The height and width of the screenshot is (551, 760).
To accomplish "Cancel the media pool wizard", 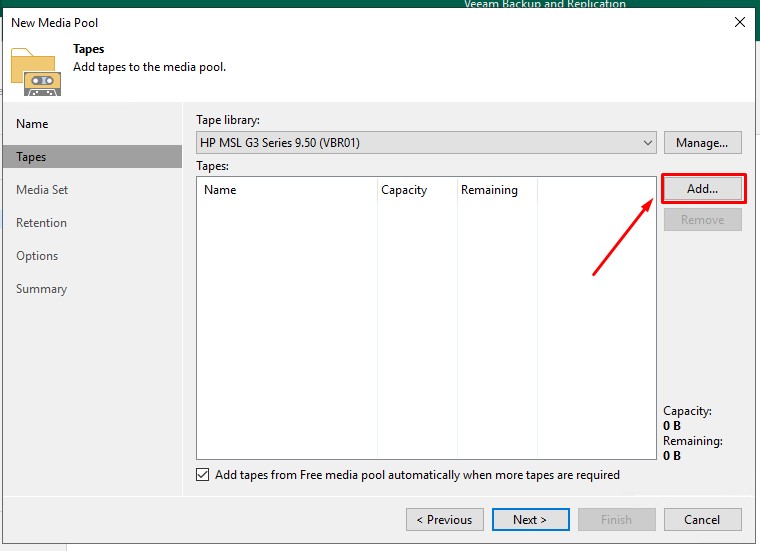I will tap(702, 520).
